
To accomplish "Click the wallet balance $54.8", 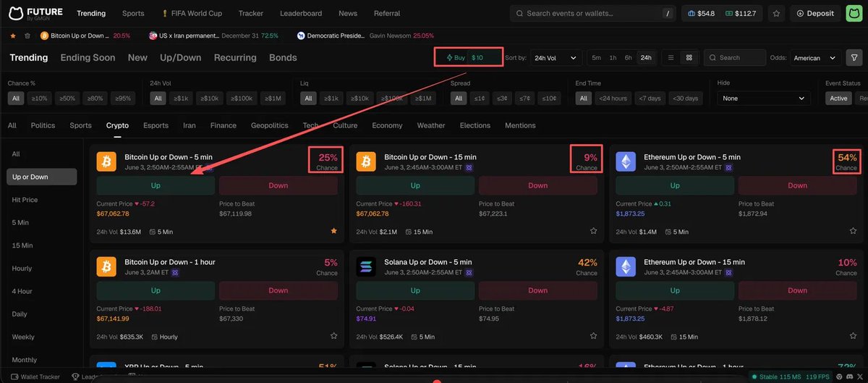I will tap(701, 13).
